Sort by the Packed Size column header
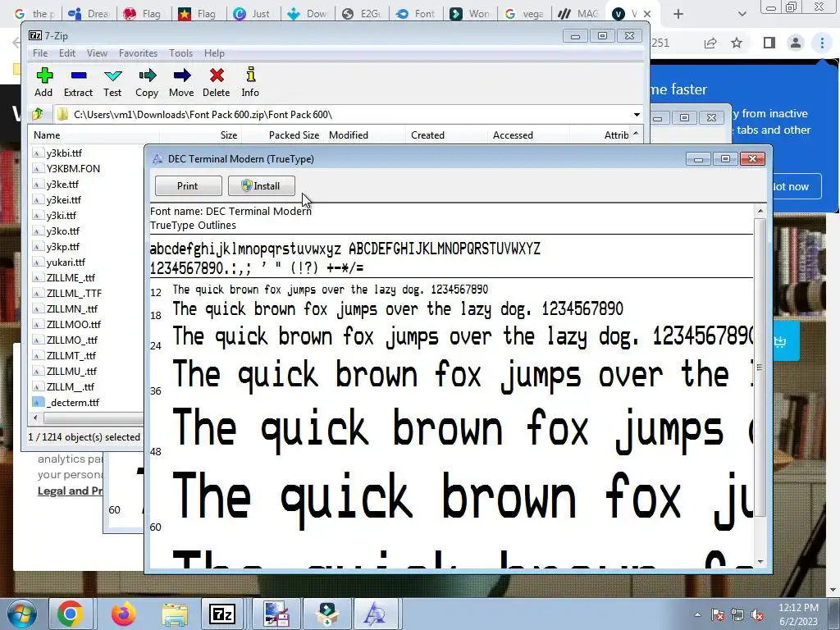 pyautogui.click(x=283, y=135)
